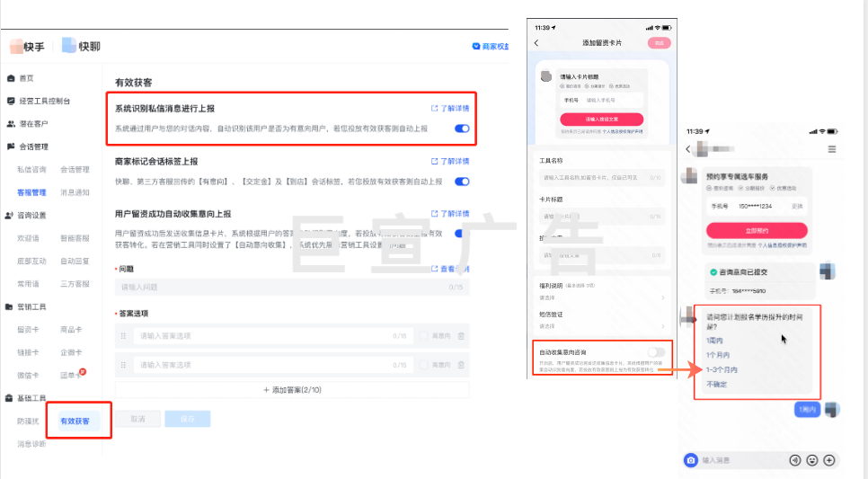Open 留资卡 in sidebar
Viewport: 868px width, 479px height.
click(28, 330)
